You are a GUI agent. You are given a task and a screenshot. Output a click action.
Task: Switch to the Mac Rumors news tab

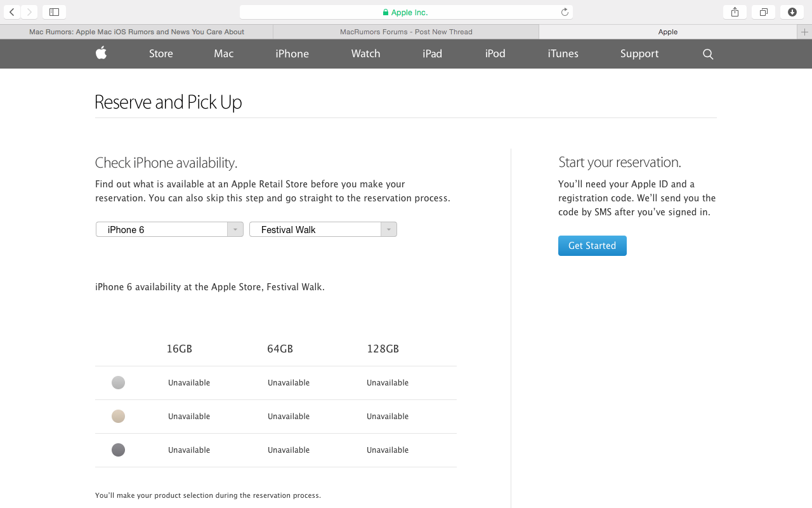pyautogui.click(x=136, y=32)
